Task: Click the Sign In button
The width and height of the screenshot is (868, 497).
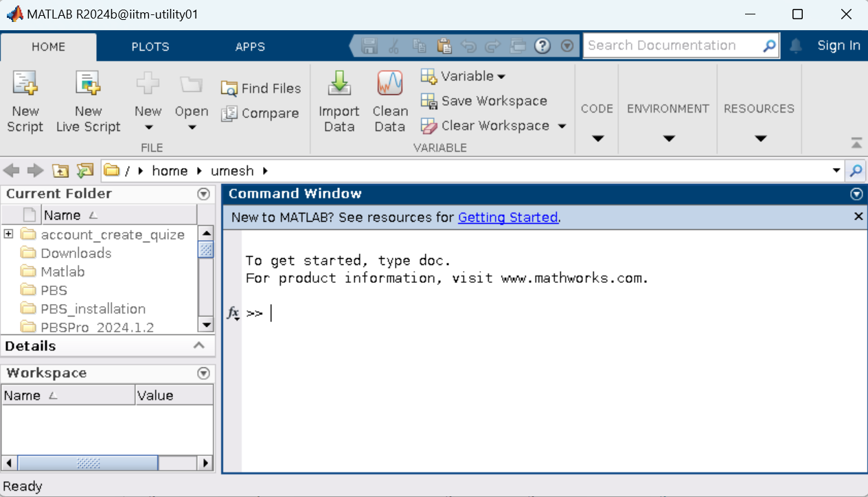Action: (838, 45)
